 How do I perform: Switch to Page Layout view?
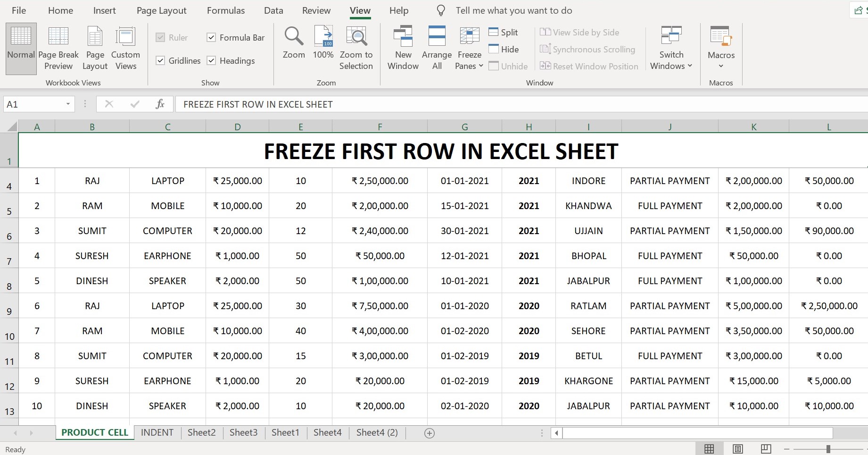(x=95, y=49)
